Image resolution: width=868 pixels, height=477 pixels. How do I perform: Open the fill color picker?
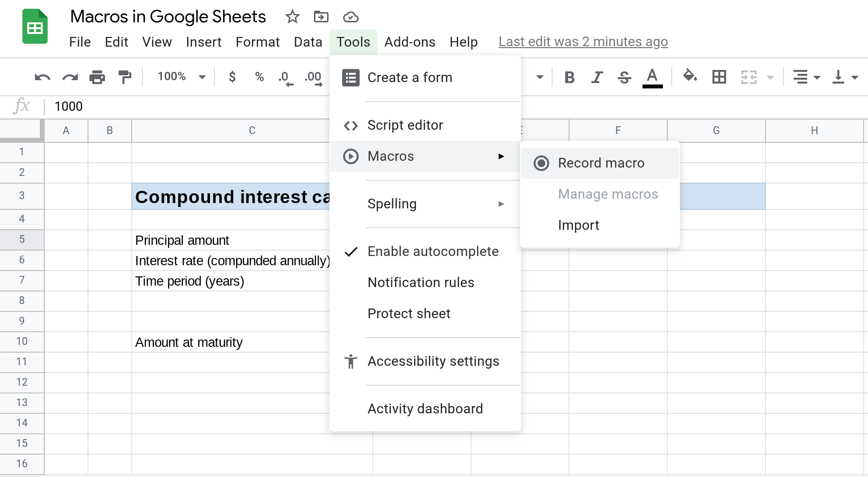(x=690, y=76)
